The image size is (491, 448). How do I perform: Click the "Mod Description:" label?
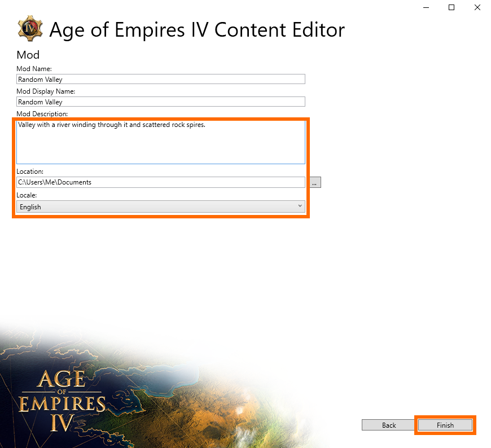coord(42,114)
